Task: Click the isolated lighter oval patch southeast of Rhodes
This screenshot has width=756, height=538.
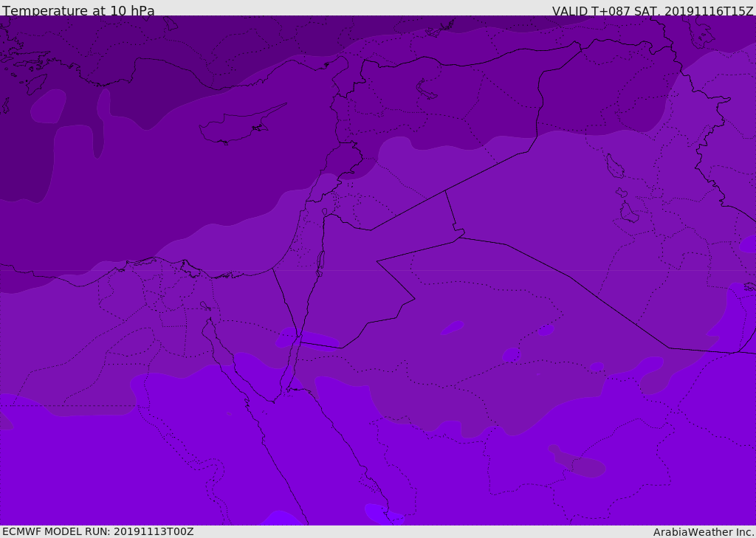Action: point(48,106)
